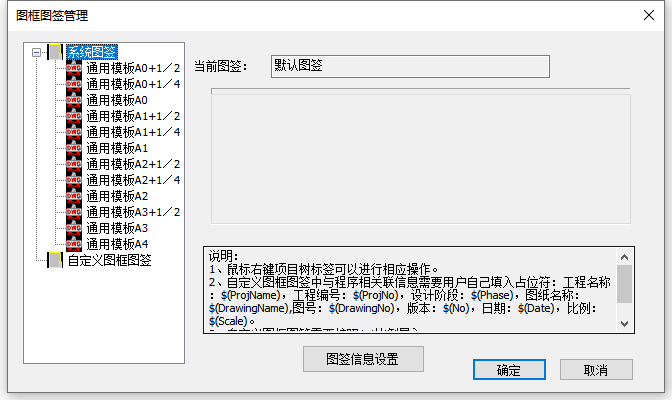This screenshot has width=672, height=400.
Task: Select template 通用模板A2
Action: (117, 196)
